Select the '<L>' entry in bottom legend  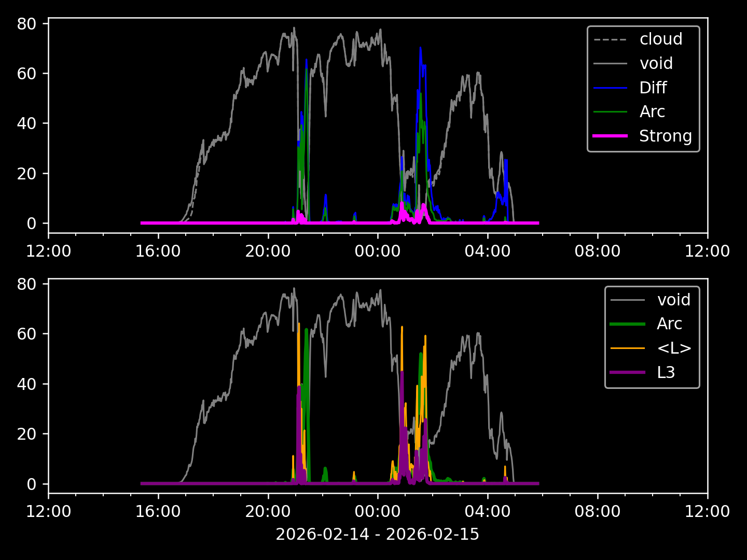(674, 348)
